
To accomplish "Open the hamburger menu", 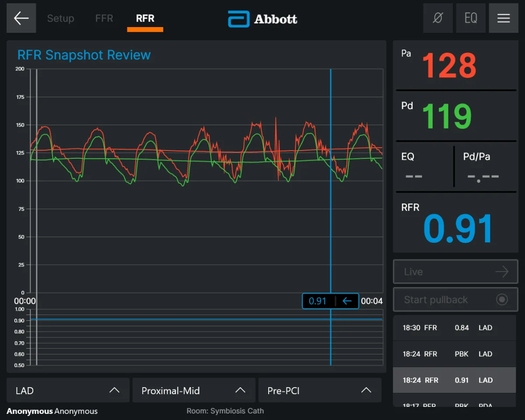I will click(504, 18).
